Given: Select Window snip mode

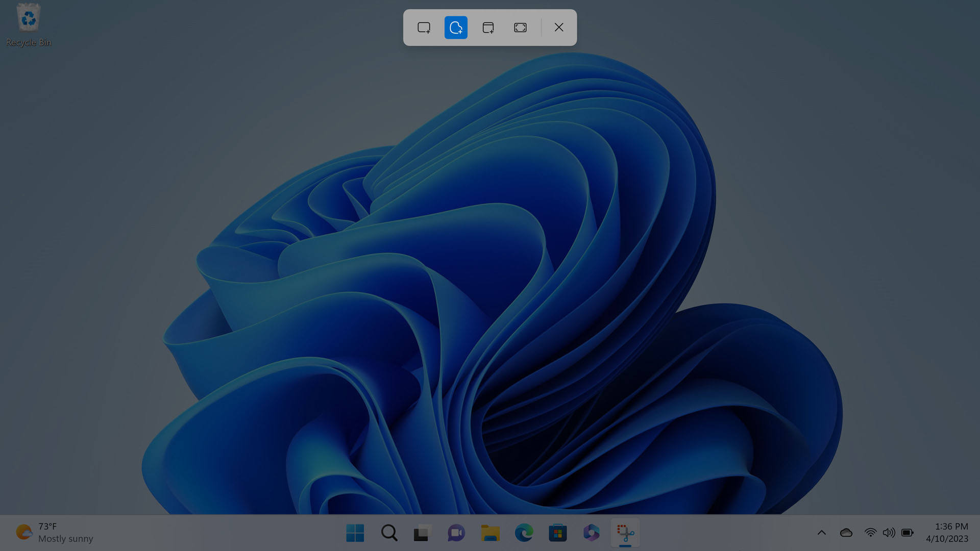Looking at the screenshot, I should tap(488, 28).
